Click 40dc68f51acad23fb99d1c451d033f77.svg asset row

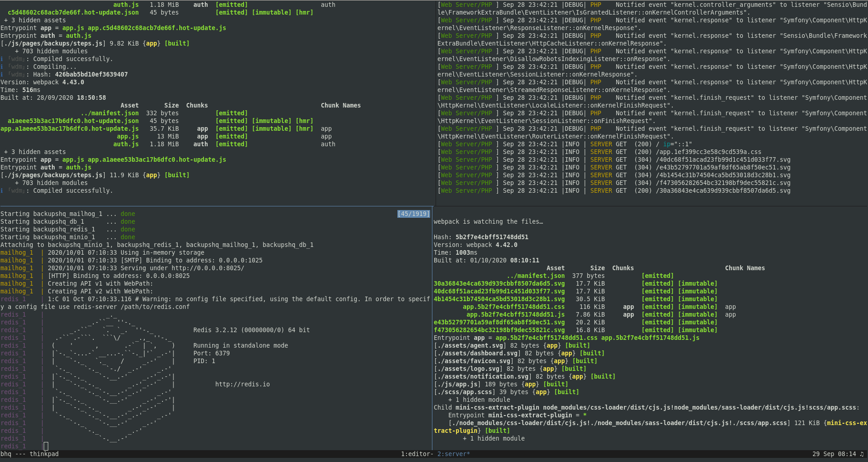click(575, 291)
